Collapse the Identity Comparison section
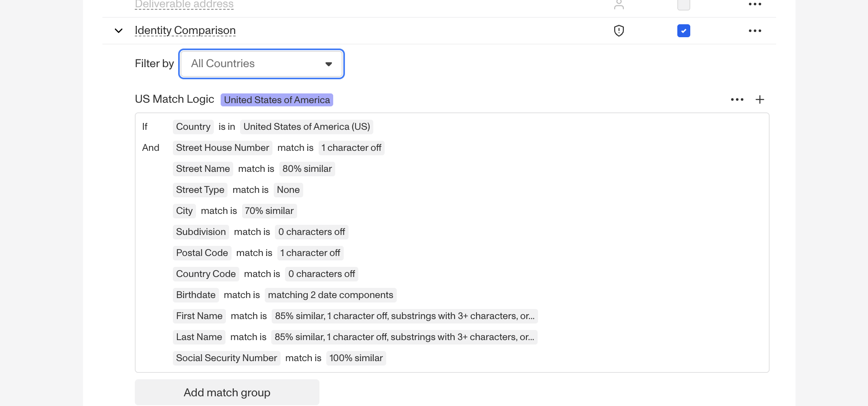Screen dimensions: 868x406 coord(118,30)
